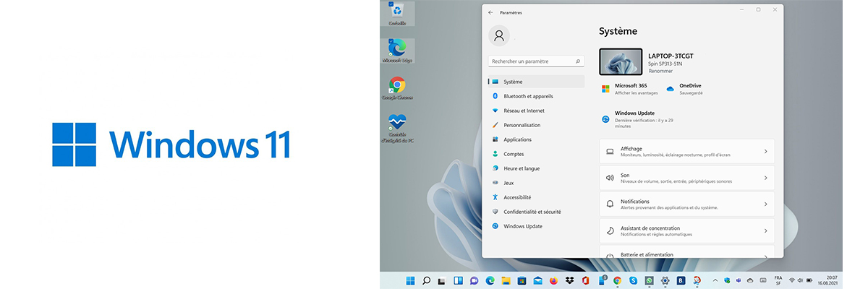Expand the Batterie et alimentation chevron

(765, 255)
